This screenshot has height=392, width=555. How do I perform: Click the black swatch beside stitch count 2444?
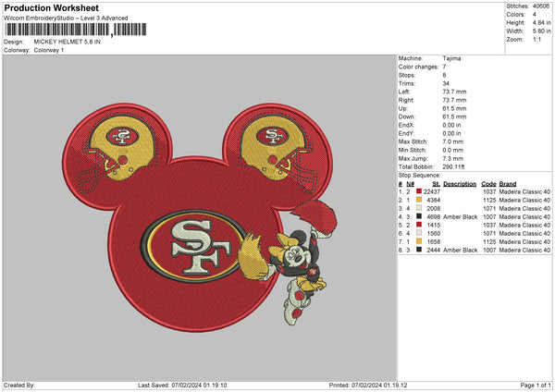click(x=419, y=250)
